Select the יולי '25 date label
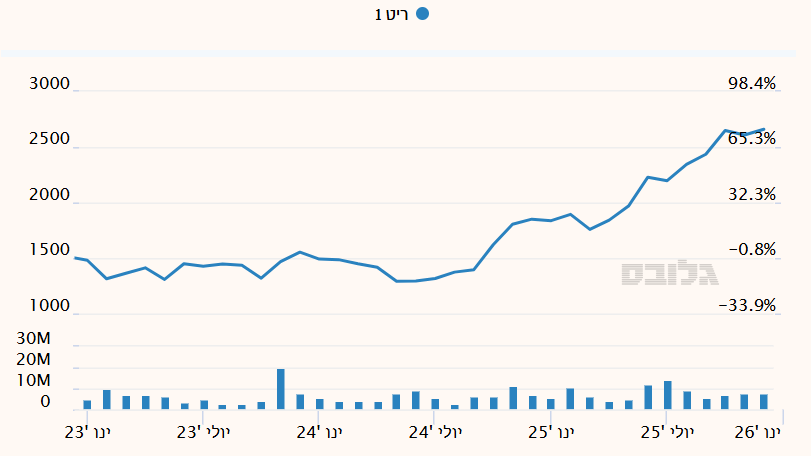Image resolution: width=811 pixels, height=456 pixels. tap(667, 432)
